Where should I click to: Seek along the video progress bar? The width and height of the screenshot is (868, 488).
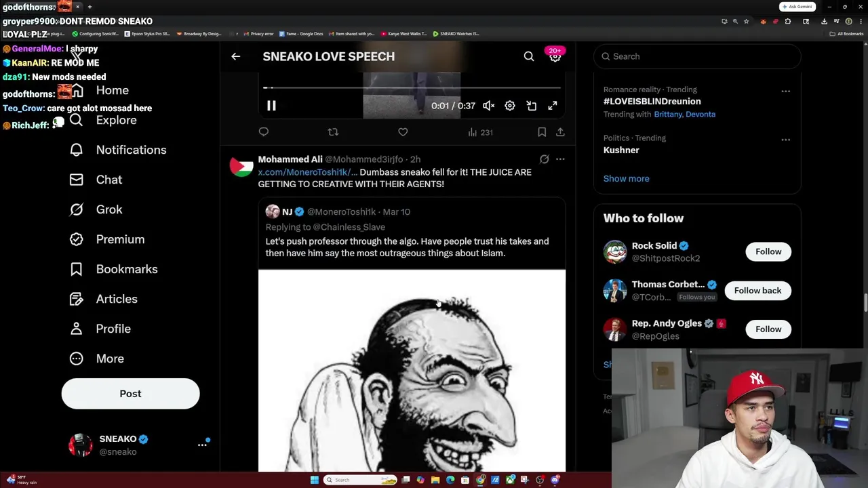click(x=412, y=87)
